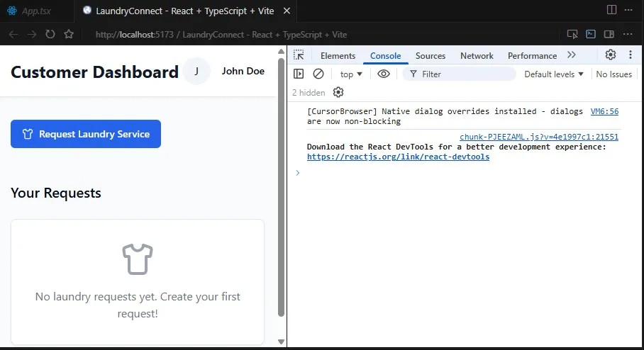Click the No laundry requests yet message
This screenshot has width=644, height=350.
138,305
